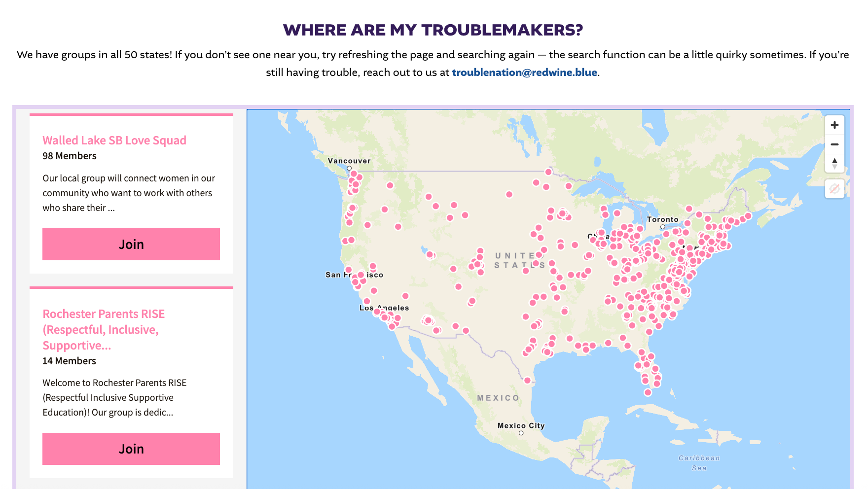Open Rochester Parents RISE group title
The height and width of the screenshot is (489, 868).
click(x=104, y=329)
